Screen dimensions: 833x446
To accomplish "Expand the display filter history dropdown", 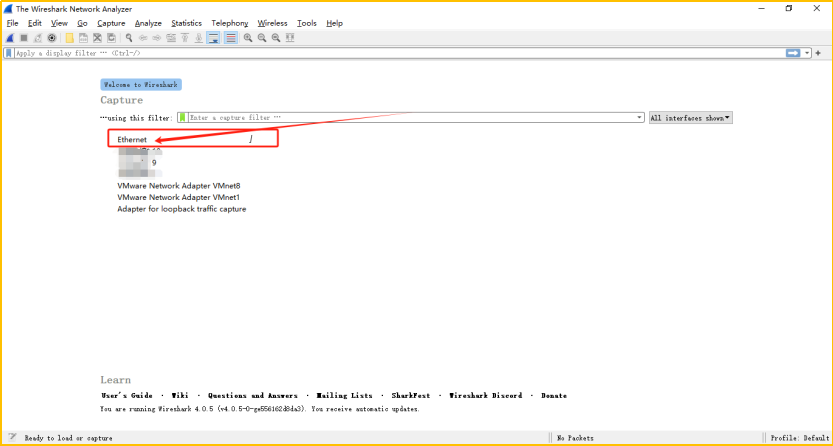I will click(x=807, y=53).
